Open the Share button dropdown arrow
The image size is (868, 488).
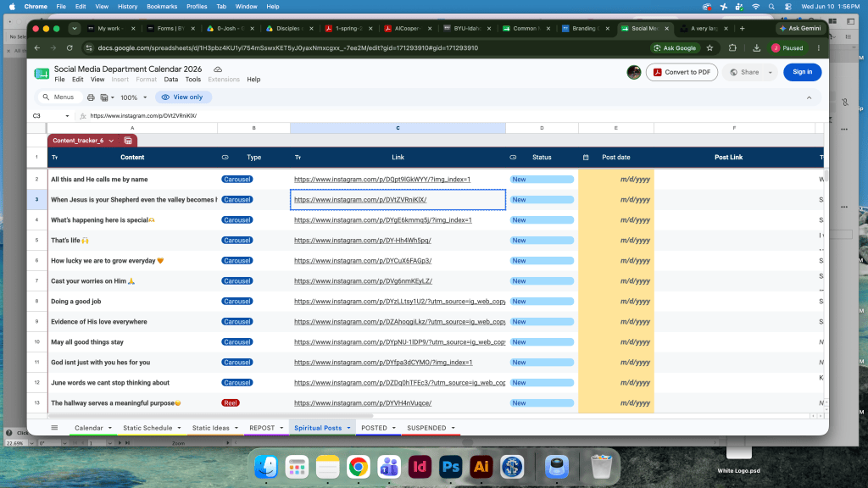[770, 73]
